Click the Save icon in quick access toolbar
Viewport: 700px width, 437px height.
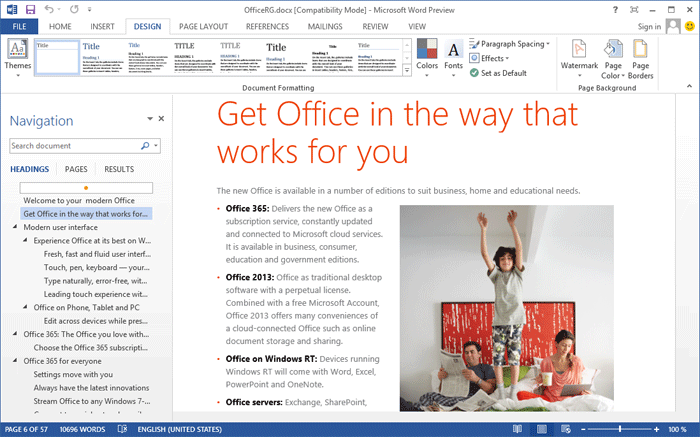pos(30,9)
